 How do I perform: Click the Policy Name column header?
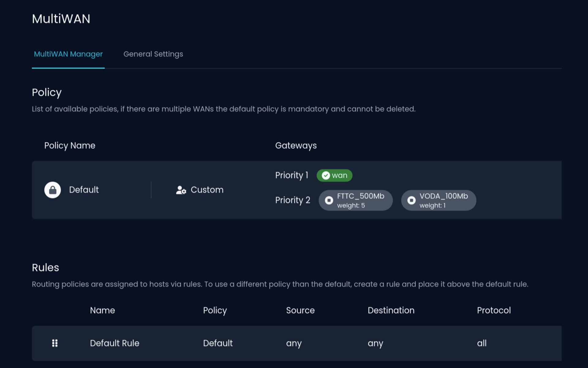[70, 145]
